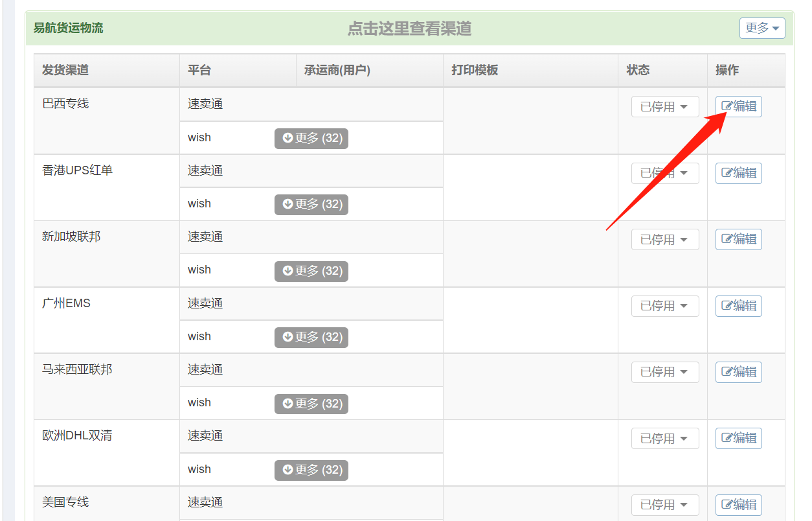
Task: Click 速卖通 in the 香港UPS红单 row
Action: coord(205,170)
